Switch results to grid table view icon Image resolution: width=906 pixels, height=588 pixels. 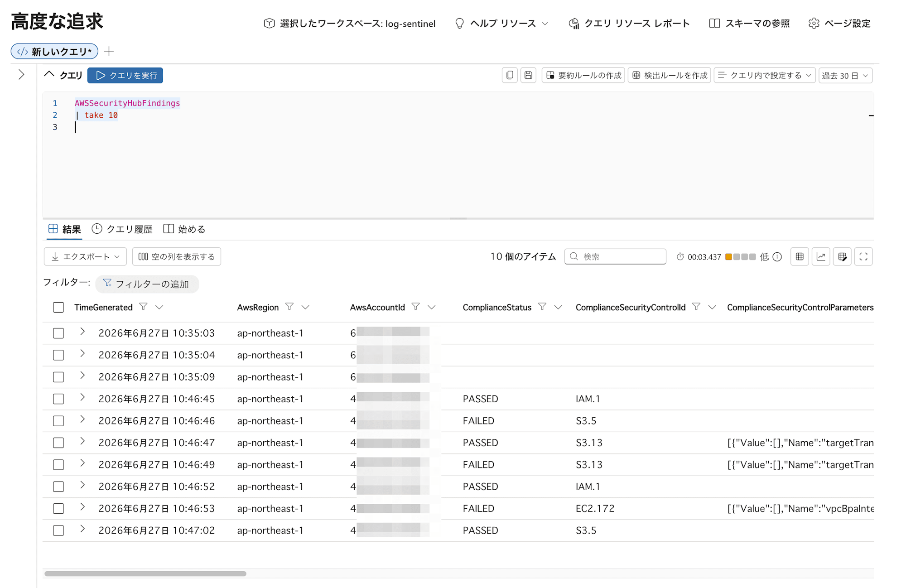(x=800, y=256)
